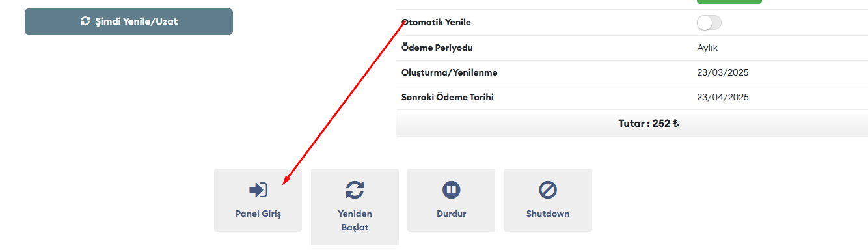Click the Panel Giriş login arrow icon
The image size is (868, 250).
(258, 189)
